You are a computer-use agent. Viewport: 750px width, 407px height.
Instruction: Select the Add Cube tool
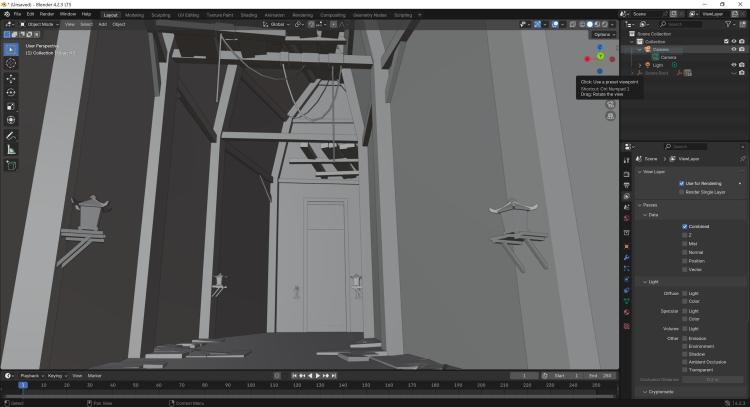coord(11,164)
